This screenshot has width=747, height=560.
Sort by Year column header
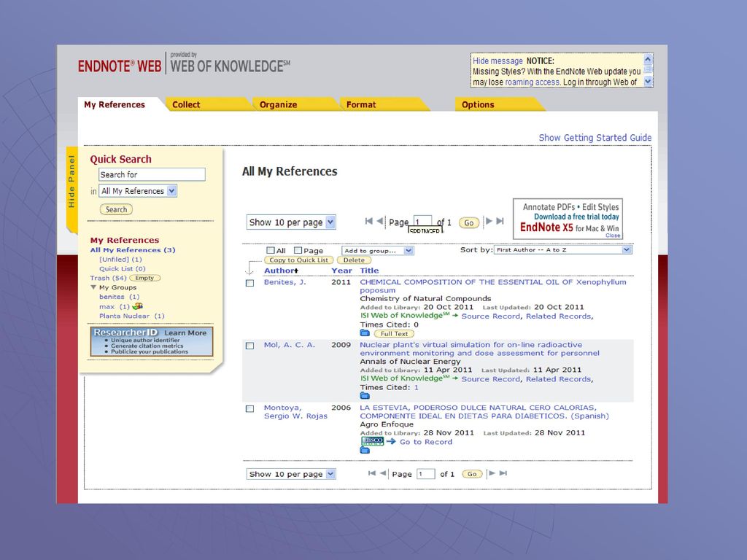click(341, 271)
